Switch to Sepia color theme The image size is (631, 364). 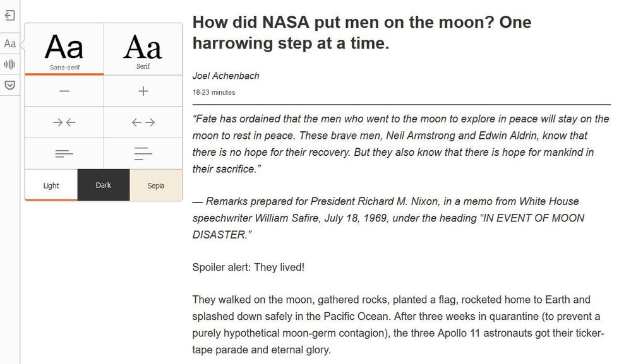coord(156,185)
